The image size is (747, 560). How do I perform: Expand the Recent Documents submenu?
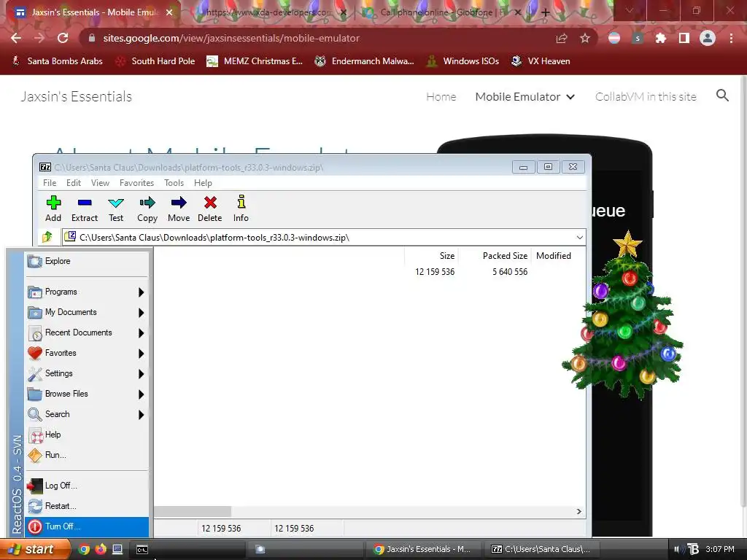87,332
